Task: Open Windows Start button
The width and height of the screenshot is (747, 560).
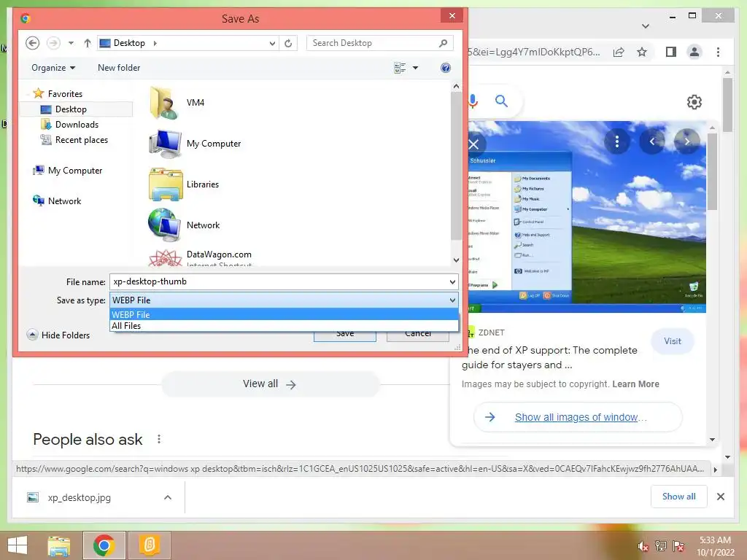Action: 18,545
